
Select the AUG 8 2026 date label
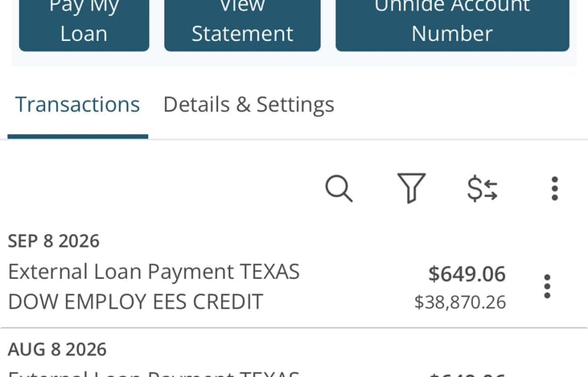pos(57,350)
